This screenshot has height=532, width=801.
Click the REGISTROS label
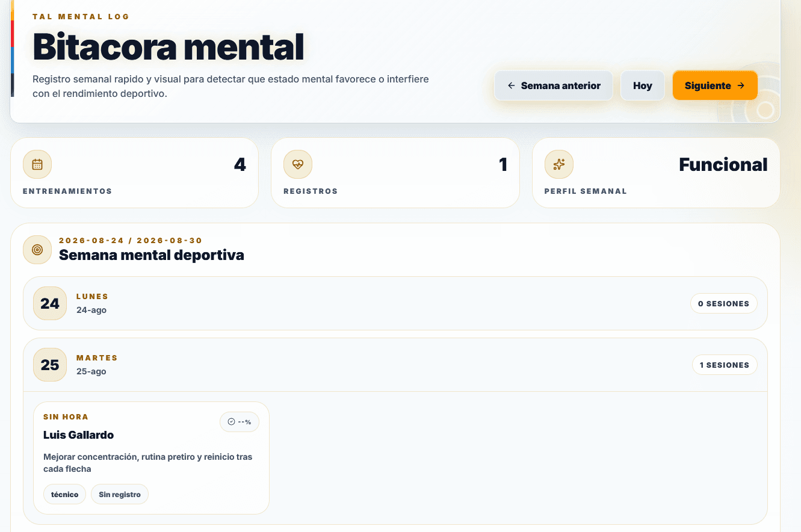(311, 191)
